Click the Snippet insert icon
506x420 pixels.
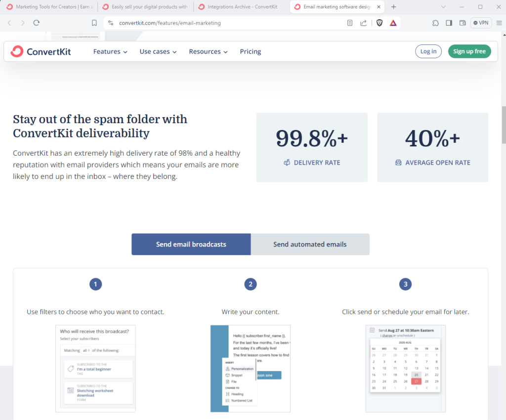pos(227,375)
